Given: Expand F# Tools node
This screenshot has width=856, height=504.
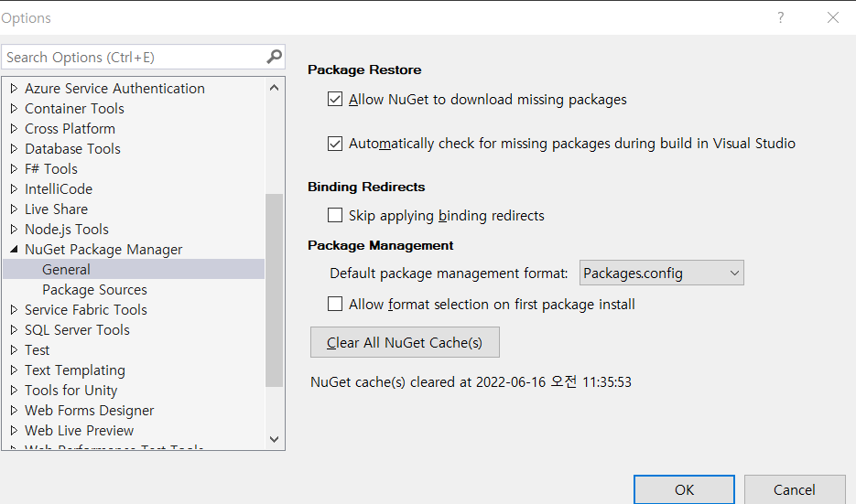Looking at the screenshot, I should (x=15, y=168).
